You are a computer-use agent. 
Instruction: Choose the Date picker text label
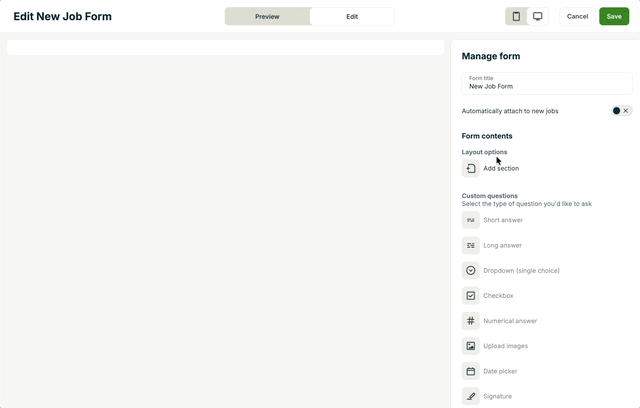[500, 371]
